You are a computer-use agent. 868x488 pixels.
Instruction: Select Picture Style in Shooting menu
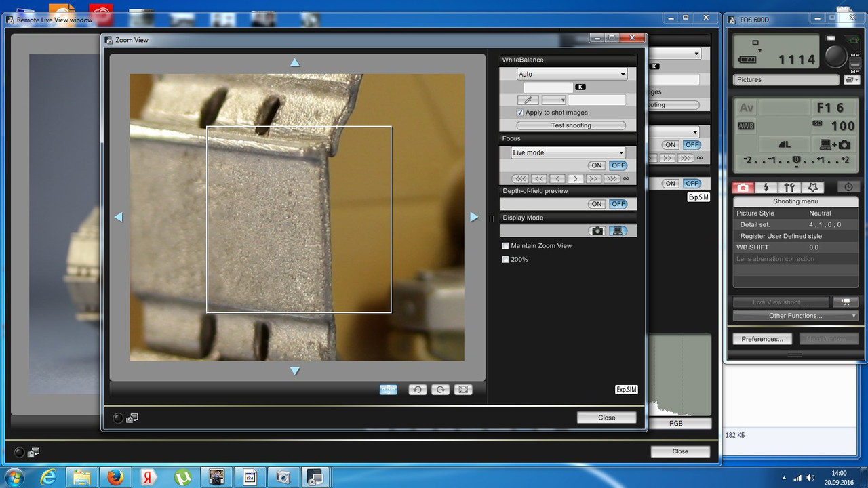click(755, 213)
